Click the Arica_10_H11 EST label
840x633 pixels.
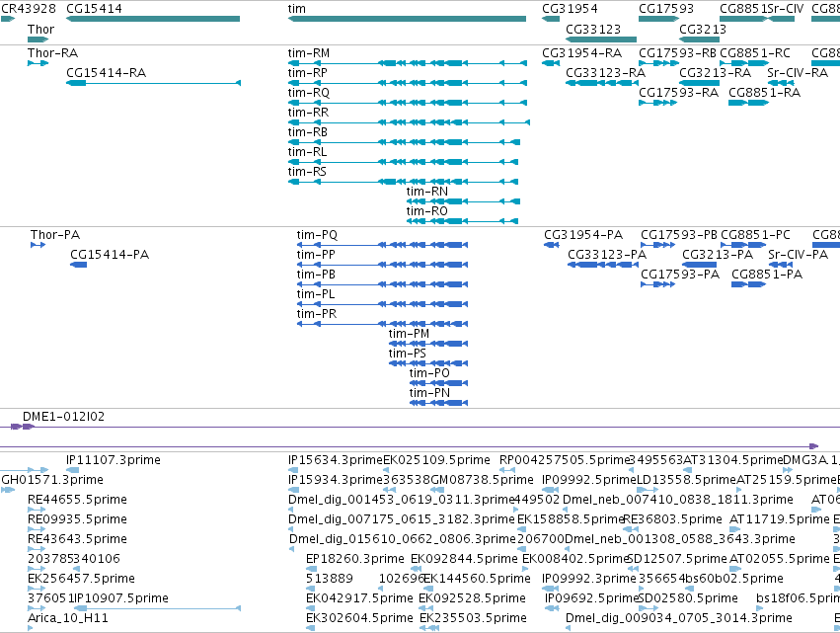(67, 618)
